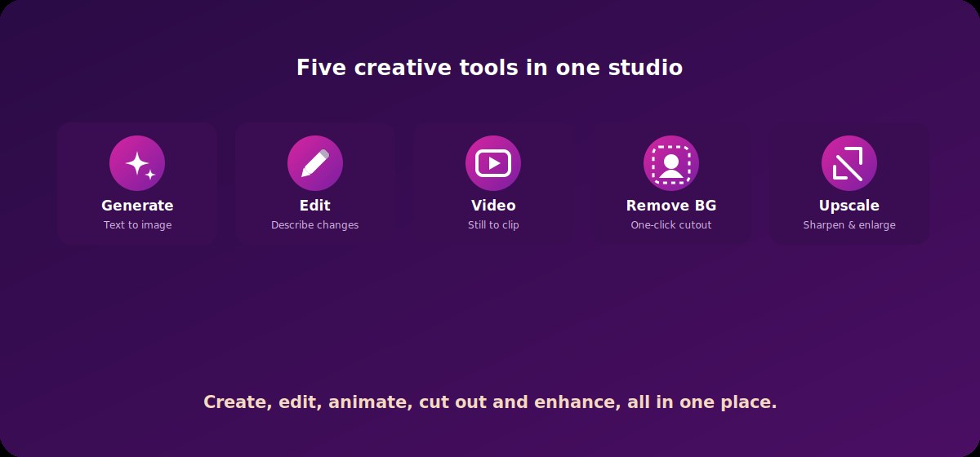Click the Generate sparkle icon

point(137,163)
